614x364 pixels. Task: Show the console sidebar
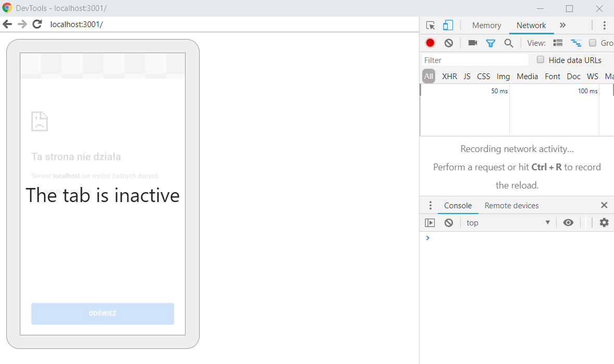coord(429,223)
